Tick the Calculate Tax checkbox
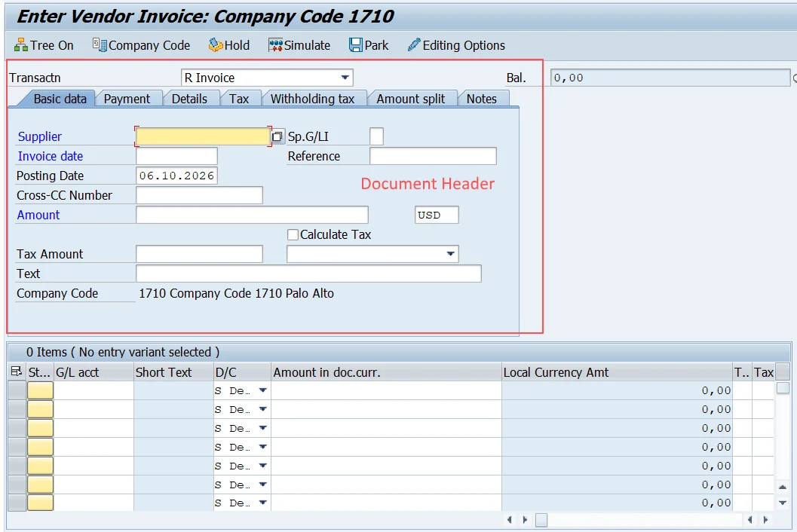The height and width of the screenshot is (532, 797). click(293, 235)
